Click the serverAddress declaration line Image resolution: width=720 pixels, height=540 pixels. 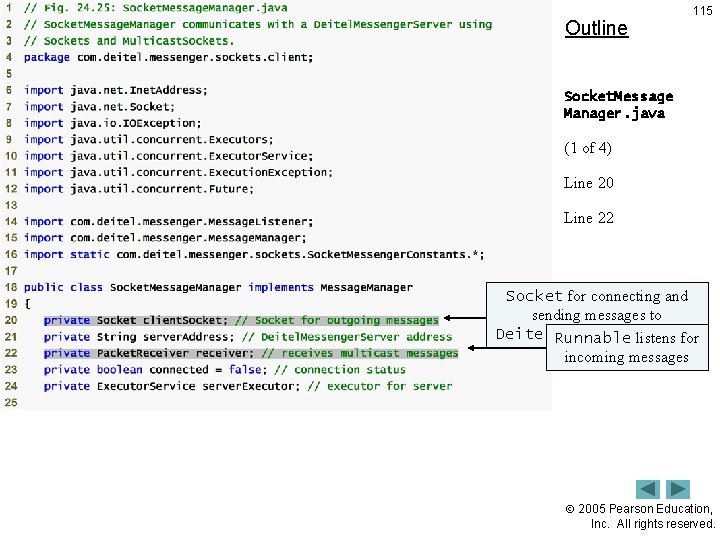coord(248,337)
